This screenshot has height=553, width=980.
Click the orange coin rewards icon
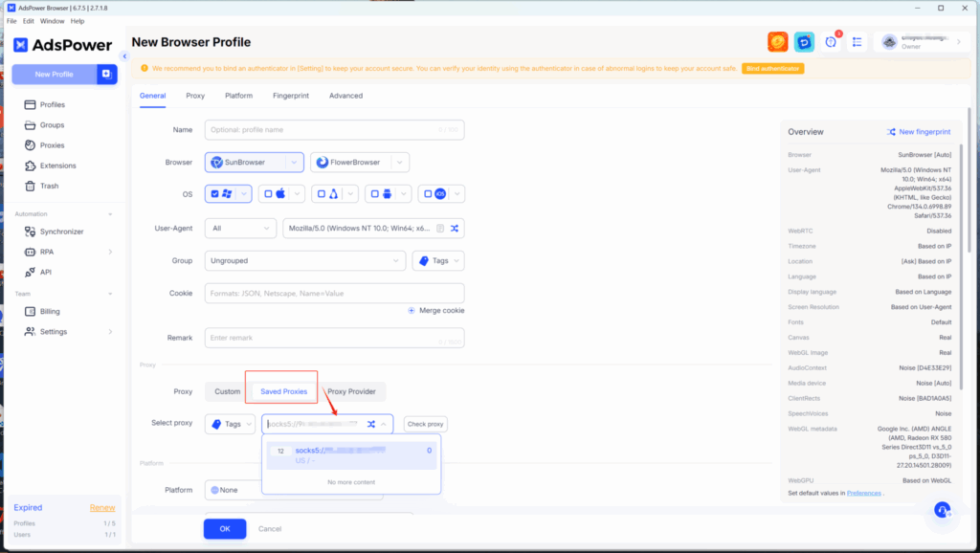(x=777, y=42)
